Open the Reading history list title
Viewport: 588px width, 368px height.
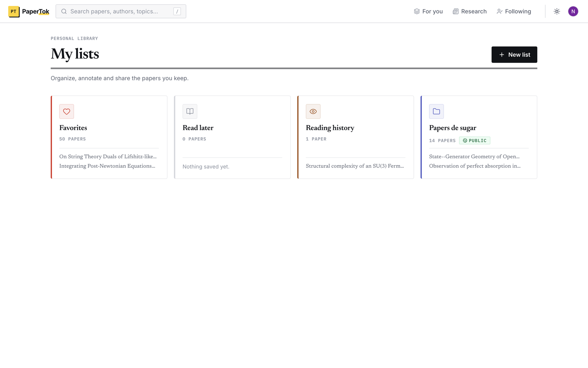point(330,128)
